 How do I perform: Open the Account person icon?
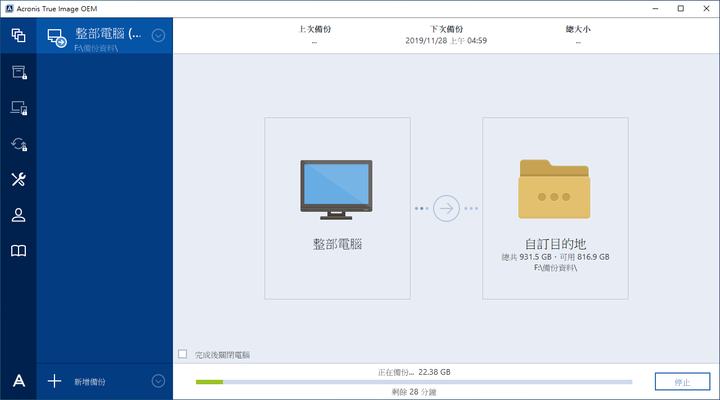18,215
